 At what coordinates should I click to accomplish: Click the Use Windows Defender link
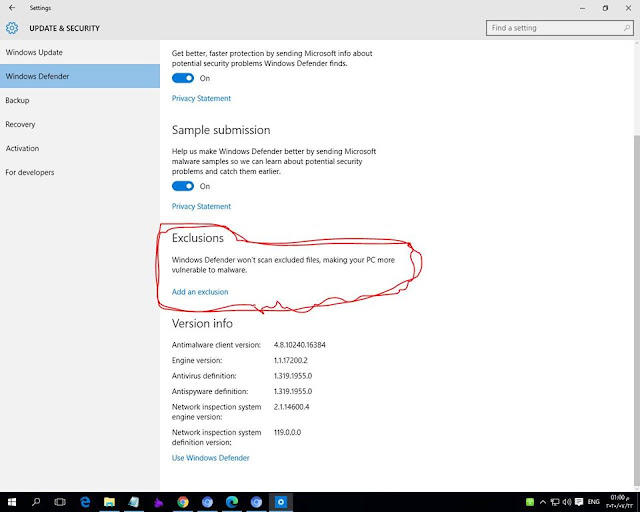tap(211, 458)
